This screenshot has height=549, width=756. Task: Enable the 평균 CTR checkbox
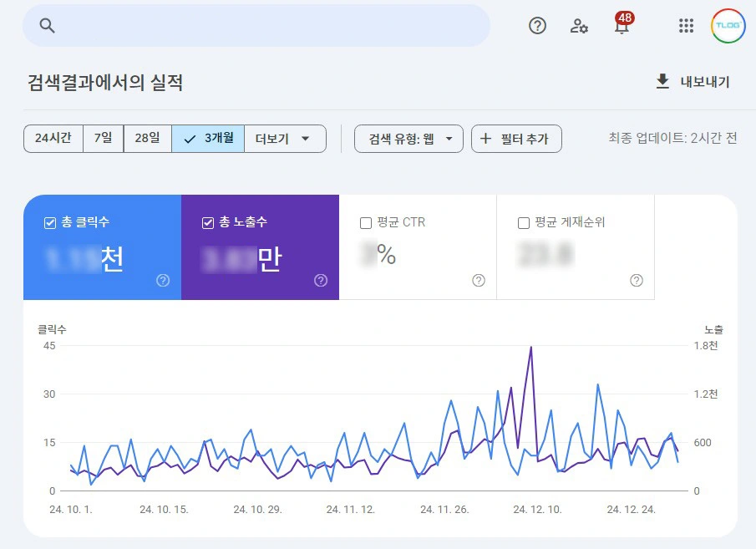click(365, 223)
